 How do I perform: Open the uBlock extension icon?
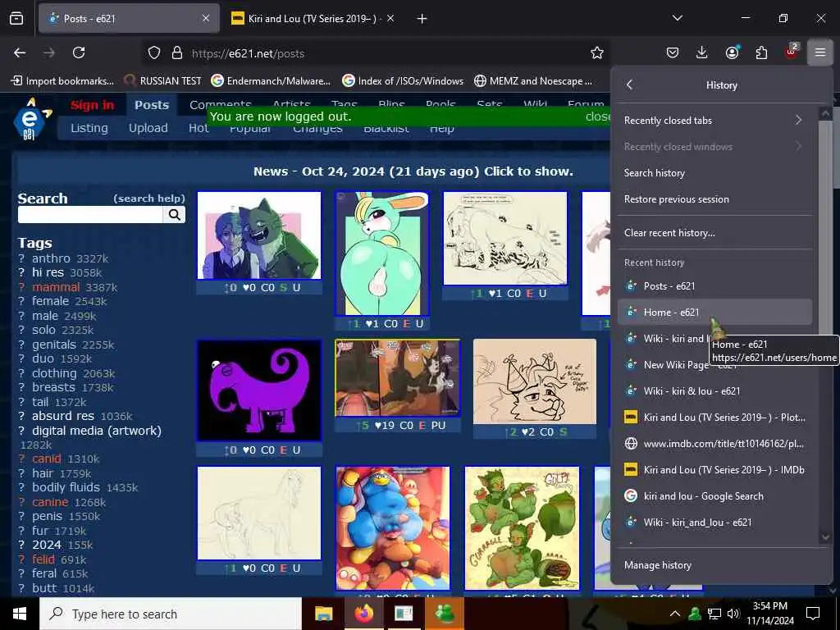[792, 52]
